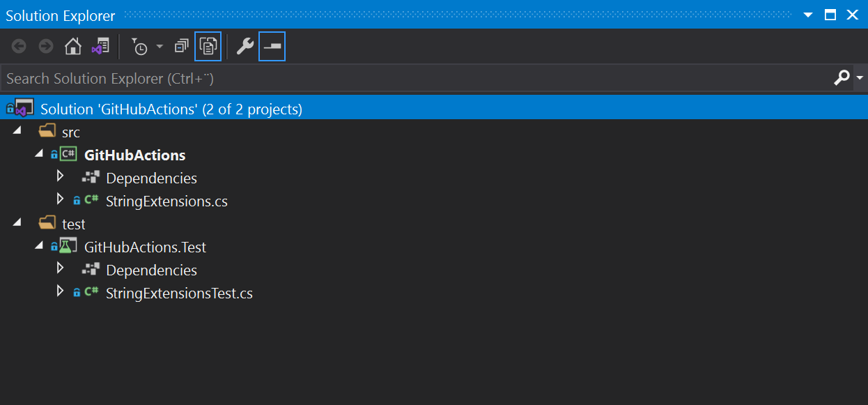Click the lock icon on StringExtensions.cs
This screenshot has height=405, width=868.
coord(77,200)
